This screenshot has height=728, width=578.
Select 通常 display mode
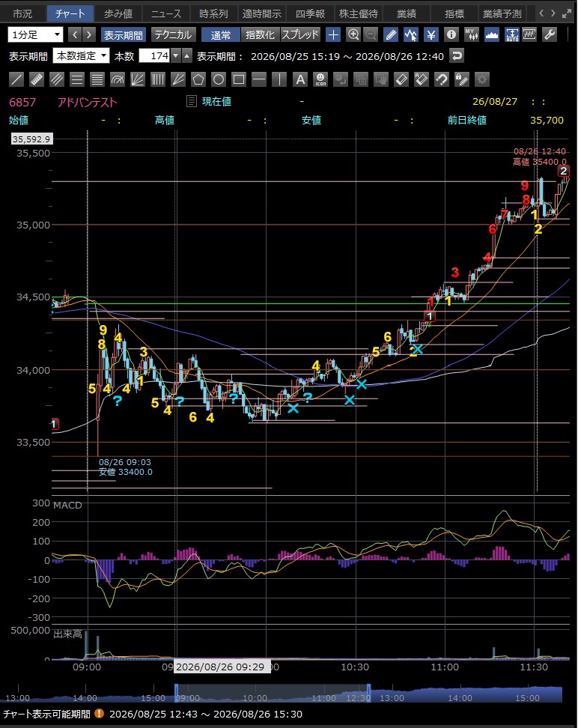[221, 34]
